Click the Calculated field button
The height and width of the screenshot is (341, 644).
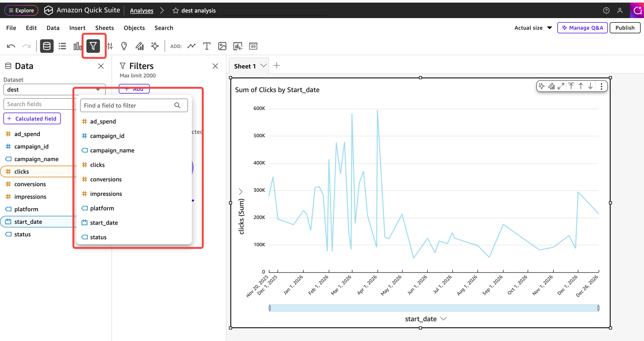32,118
